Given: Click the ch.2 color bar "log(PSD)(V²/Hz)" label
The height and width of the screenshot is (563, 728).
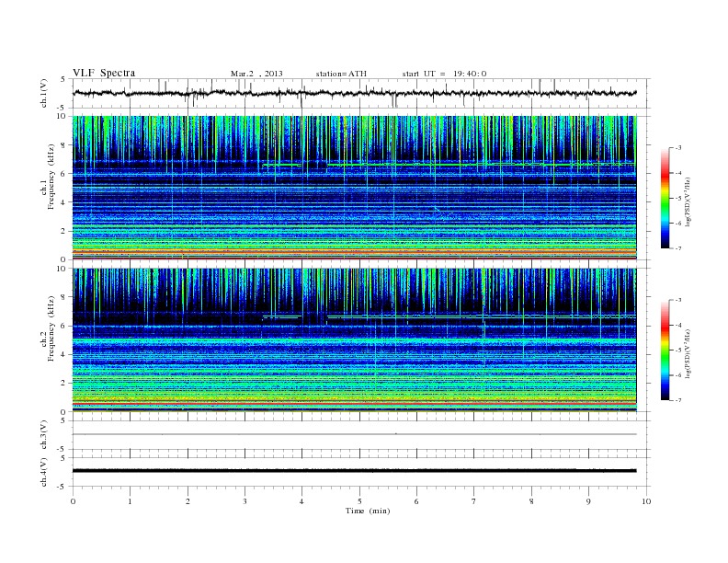Looking at the screenshot, I should coord(688,354).
